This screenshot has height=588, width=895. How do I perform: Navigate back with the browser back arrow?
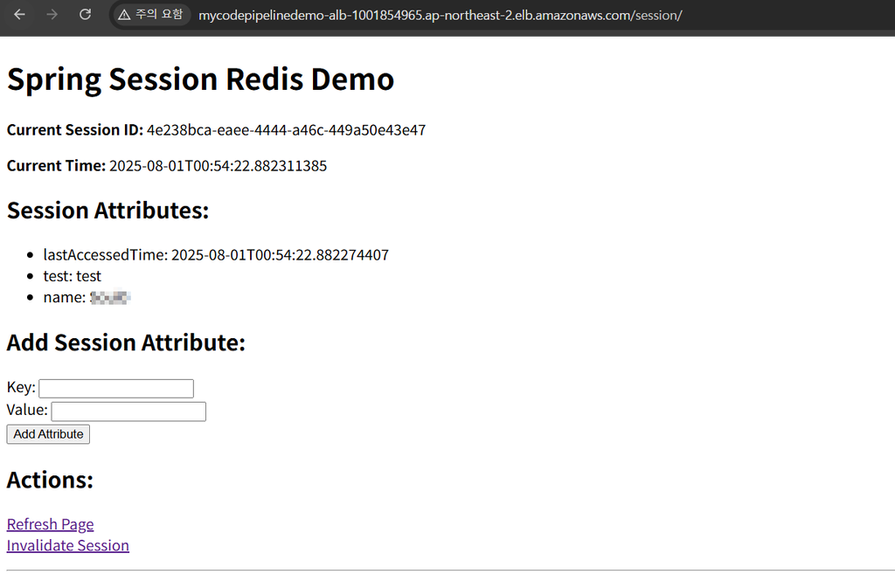pos(19,15)
